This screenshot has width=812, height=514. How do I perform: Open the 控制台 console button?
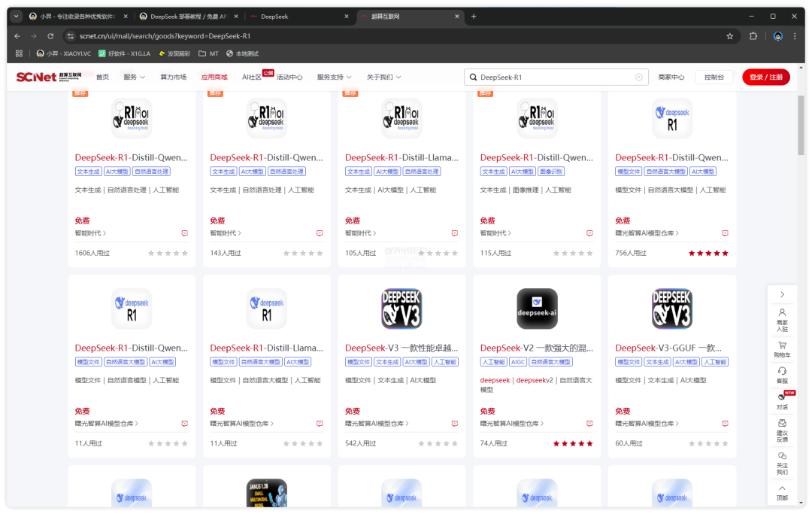714,78
